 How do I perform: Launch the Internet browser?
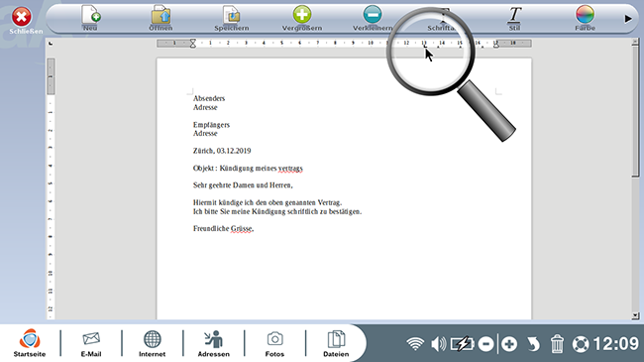pyautogui.click(x=152, y=344)
